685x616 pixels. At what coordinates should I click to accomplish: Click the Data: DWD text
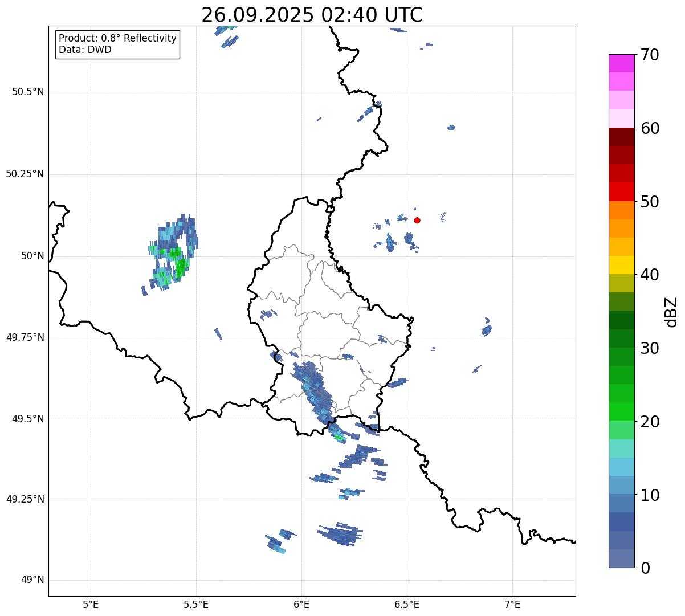85,50
